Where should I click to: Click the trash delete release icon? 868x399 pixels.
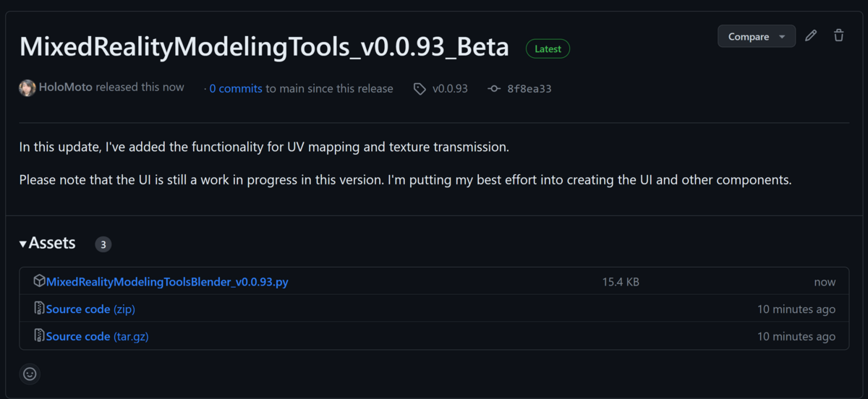[838, 36]
